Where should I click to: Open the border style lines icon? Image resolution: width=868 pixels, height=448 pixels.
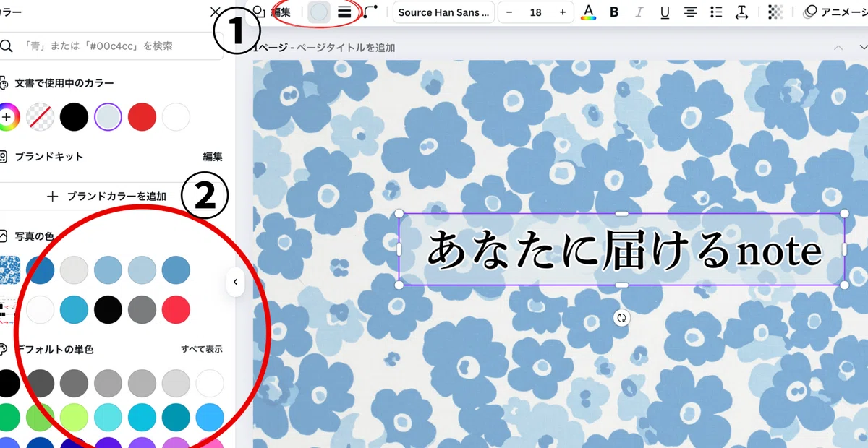[x=345, y=12]
